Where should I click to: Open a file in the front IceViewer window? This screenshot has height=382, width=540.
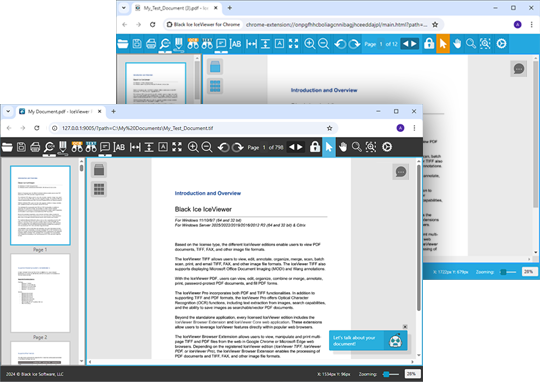tap(7, 147)
